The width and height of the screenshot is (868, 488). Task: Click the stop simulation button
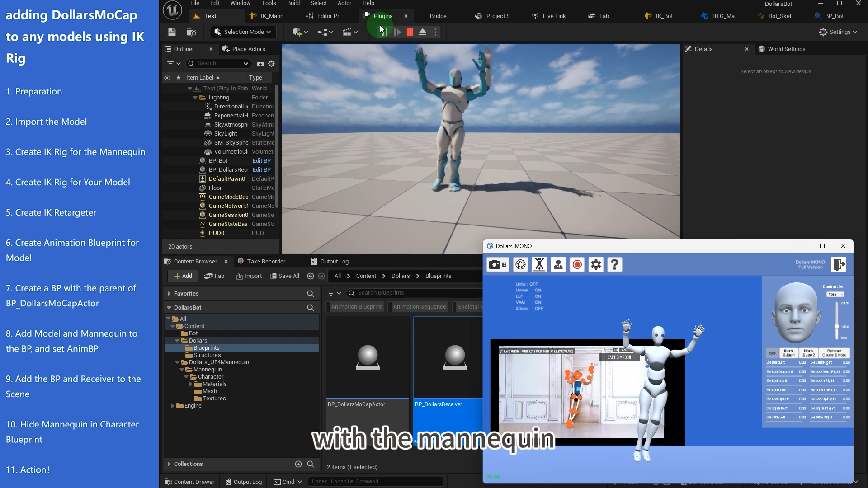coord(410,32)
